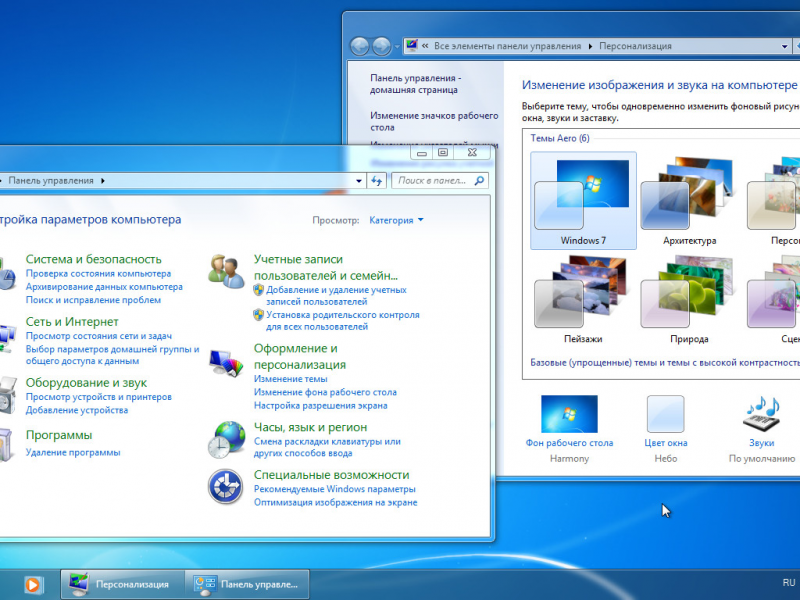This screenshot has height=600, width=800.
Task: Open the Категория view dropdown
Action: 396,220
